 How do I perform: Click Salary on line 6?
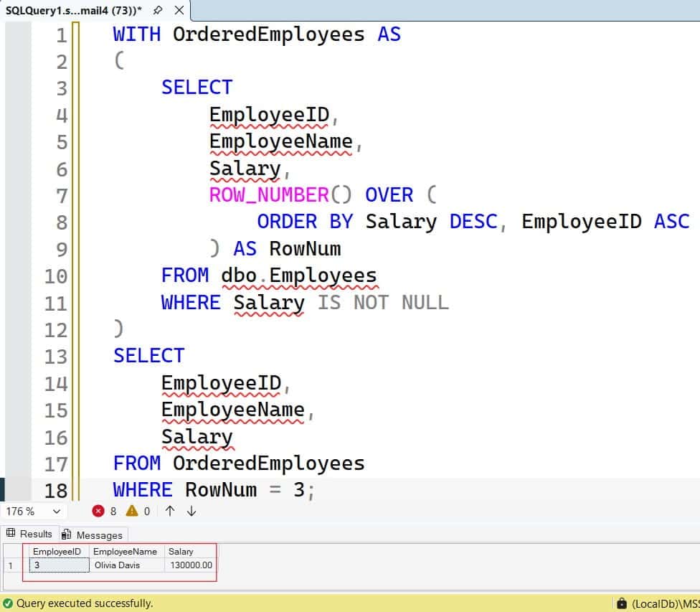(245, 169)
